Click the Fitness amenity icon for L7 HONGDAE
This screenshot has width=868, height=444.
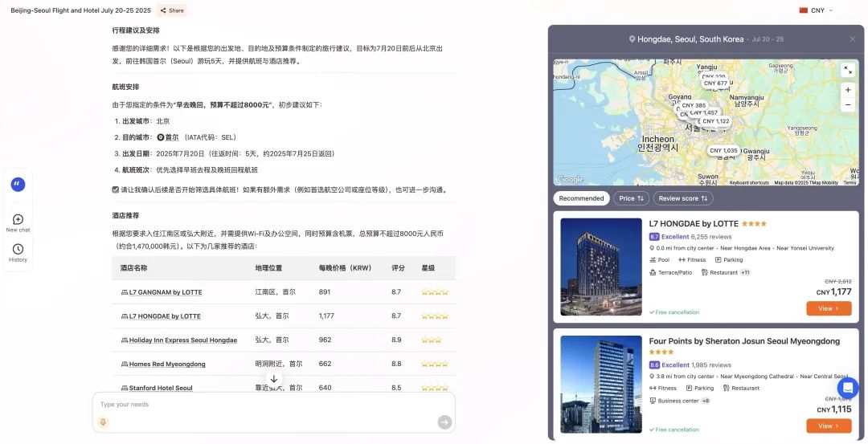pyautogui.click(x=682, y=260)
